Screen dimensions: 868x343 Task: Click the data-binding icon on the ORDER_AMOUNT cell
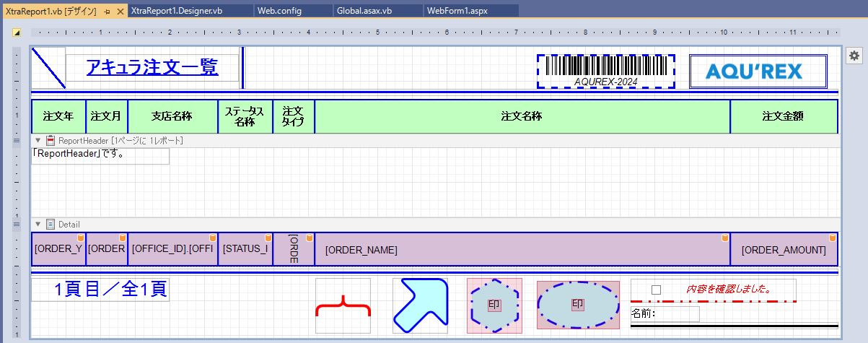(x=832, y=238)
